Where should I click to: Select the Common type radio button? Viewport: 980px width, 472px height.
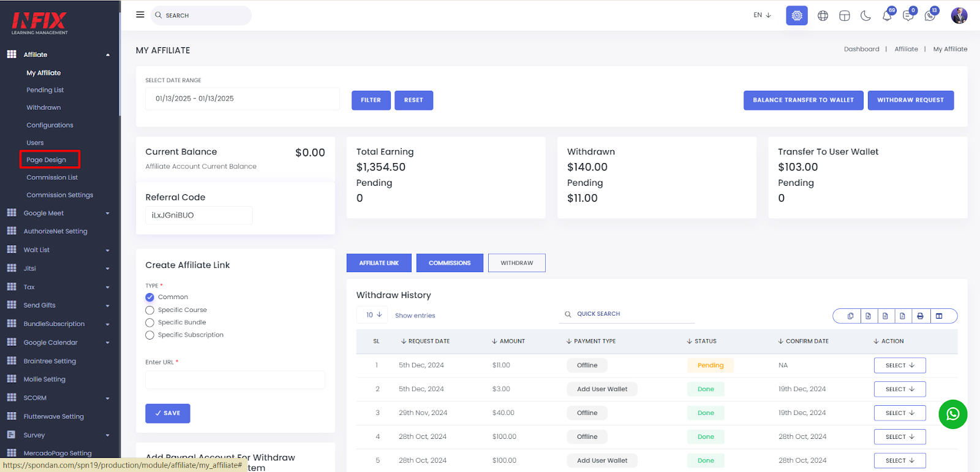tap(149, 297)
